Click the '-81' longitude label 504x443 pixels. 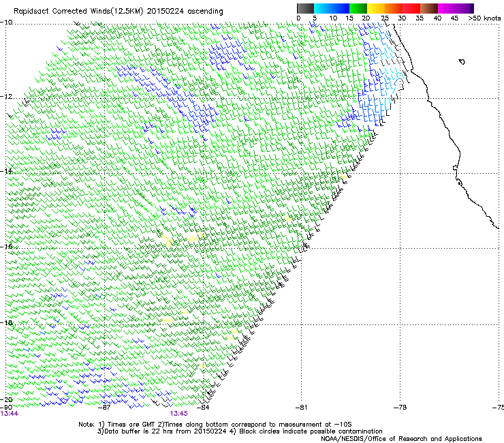click(301, 408)
